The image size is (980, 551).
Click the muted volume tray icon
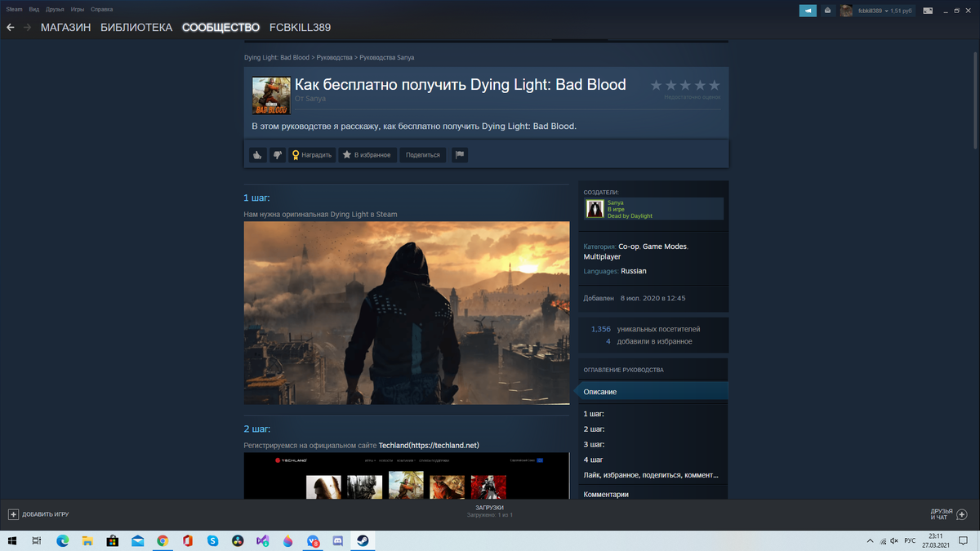click(x=896, y=541)
